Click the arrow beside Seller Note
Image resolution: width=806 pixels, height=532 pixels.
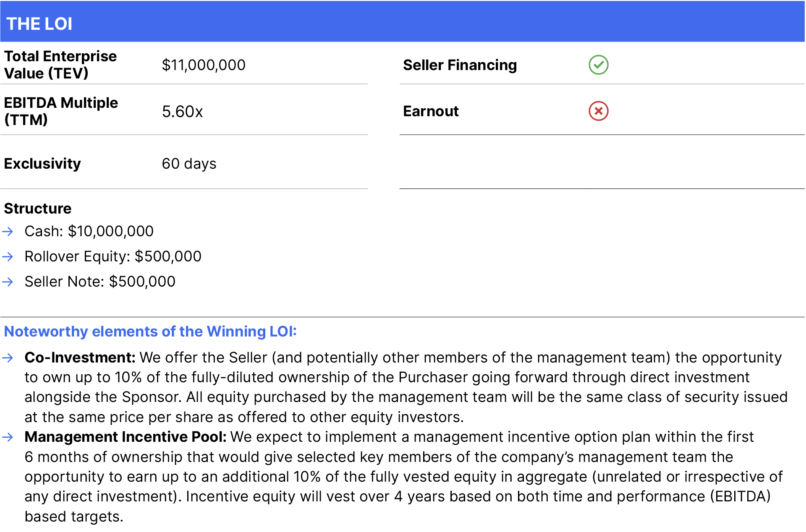pyautogui.click(x=8, y=282)
